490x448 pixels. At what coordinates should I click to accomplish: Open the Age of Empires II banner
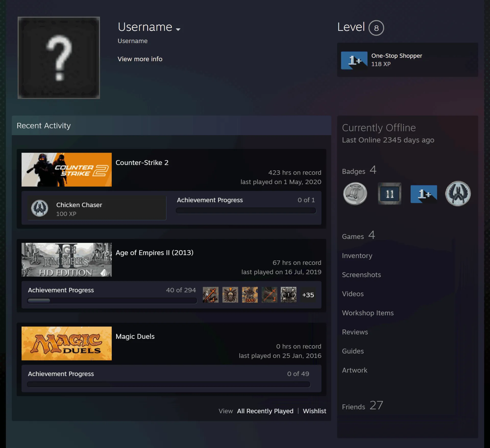pos(67,260)
